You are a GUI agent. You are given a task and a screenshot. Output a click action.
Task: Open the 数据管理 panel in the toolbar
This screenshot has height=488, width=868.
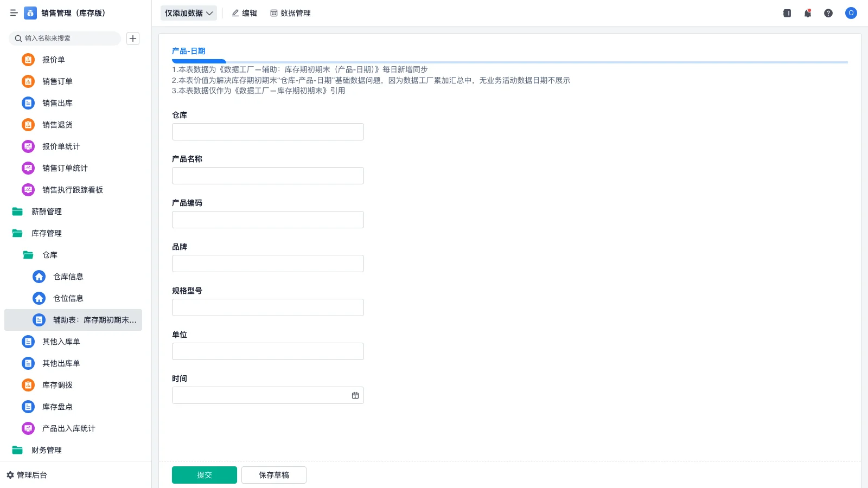pos(290,13)
